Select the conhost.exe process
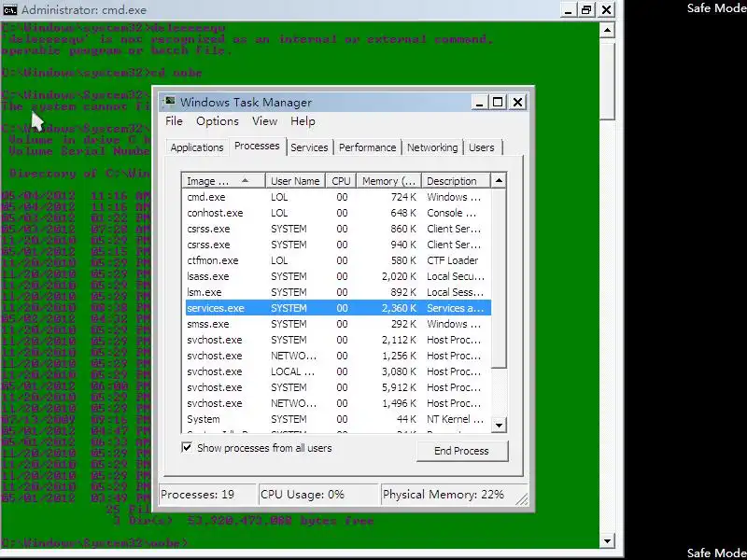Screen dimensions: 747x560 click(x=337, y=213)
